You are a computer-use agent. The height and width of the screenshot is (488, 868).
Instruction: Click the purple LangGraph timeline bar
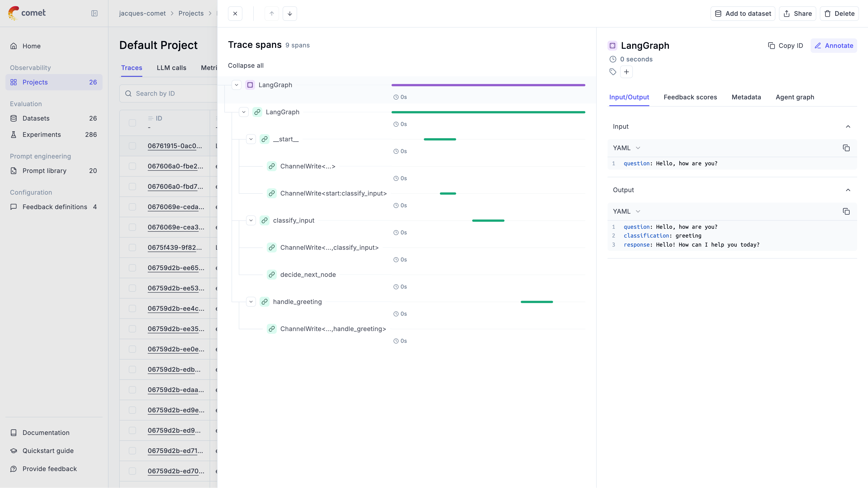click(x=488, y=85)
